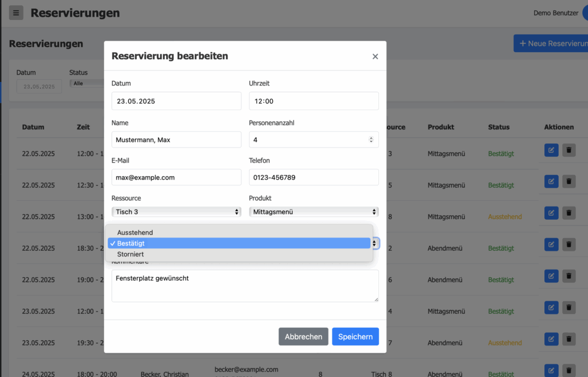Screen dimensions: 588x377
Task: Click the Personenanzahl stepper arrows
Action: (x=371, y=139)
